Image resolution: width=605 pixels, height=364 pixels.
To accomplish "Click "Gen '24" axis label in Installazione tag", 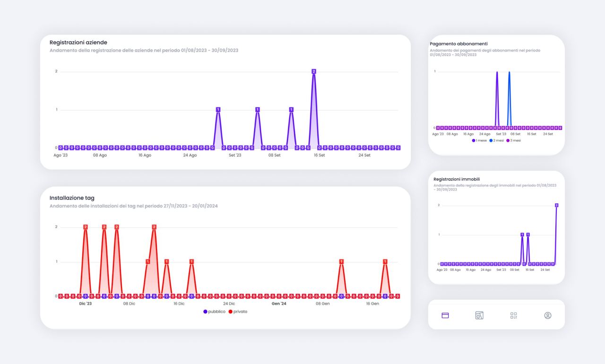I will point(279,303).
